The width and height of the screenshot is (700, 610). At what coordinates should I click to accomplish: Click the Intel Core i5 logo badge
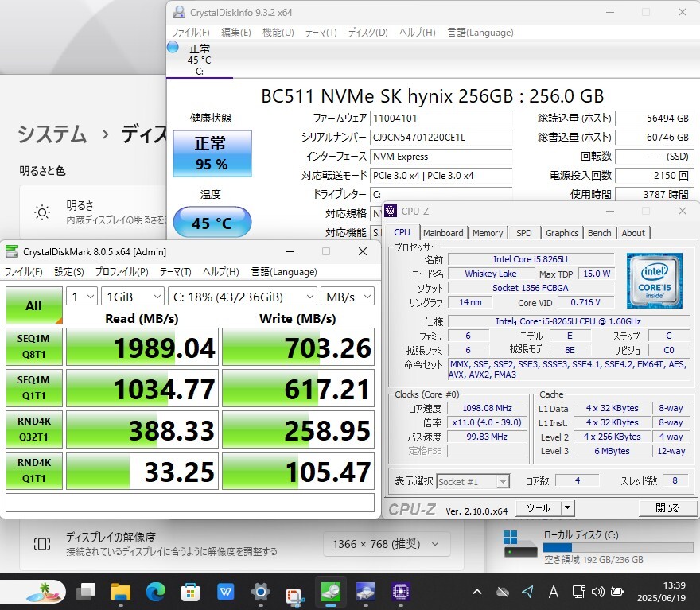tap(655, 281)
